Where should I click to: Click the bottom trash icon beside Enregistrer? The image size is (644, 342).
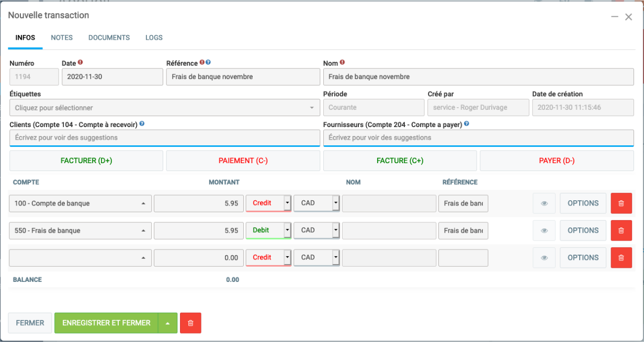coord(190,323)
